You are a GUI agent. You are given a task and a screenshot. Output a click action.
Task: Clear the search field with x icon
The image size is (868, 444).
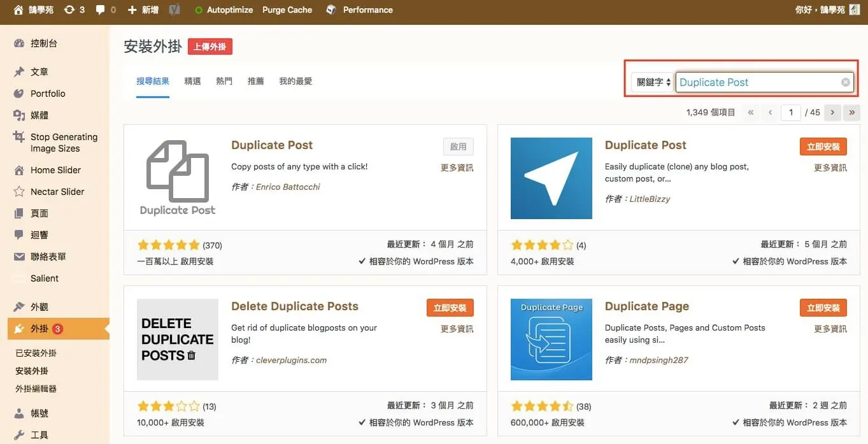(x=846, y=82)
